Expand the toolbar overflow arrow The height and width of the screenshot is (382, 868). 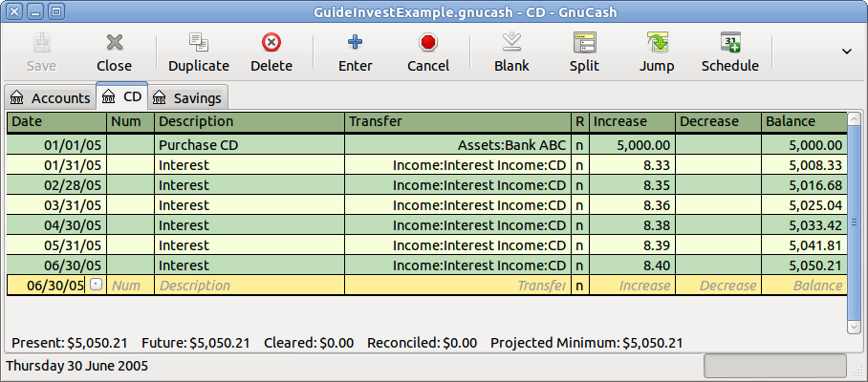pyautogui.click(x=846, y=52)
